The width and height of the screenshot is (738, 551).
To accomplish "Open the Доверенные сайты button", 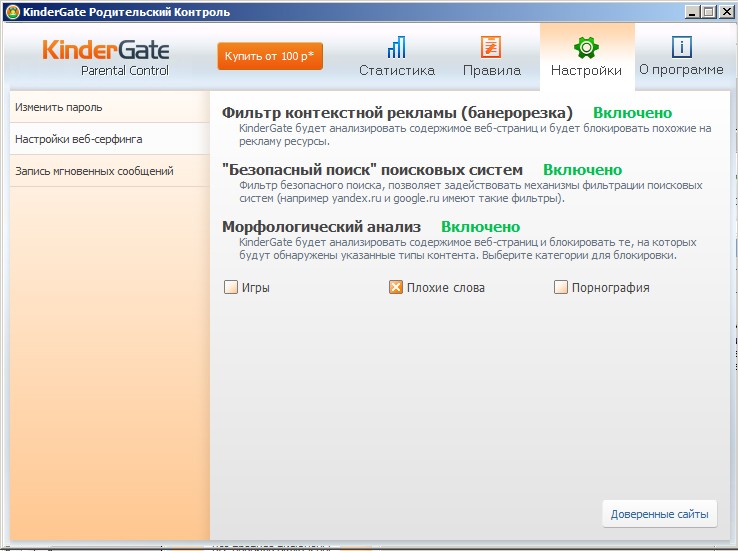I will [x=659, y=514].
